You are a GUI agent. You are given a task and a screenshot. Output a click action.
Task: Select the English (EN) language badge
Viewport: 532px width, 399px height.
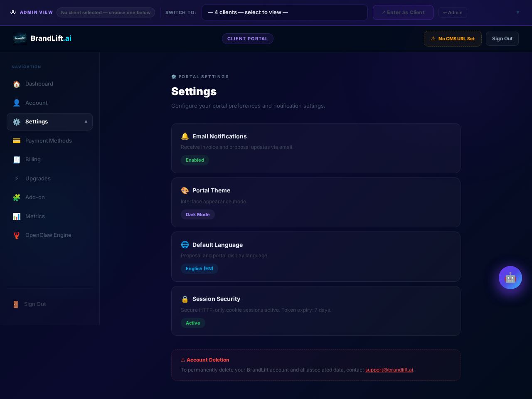pyautogui.click(x=199, y=268)
